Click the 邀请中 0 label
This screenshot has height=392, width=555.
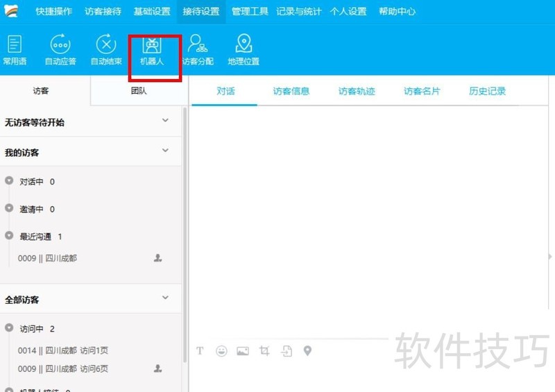point(37,210)
